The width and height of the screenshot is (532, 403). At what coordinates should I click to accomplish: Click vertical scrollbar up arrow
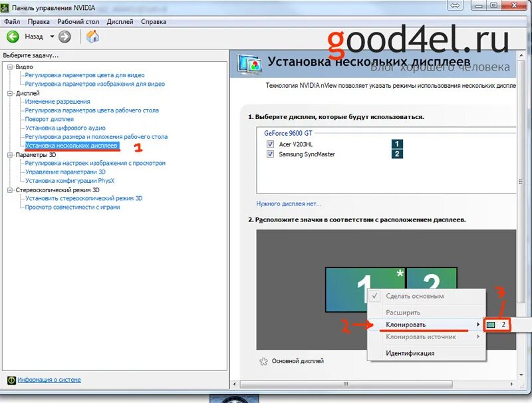pos(521,55)
